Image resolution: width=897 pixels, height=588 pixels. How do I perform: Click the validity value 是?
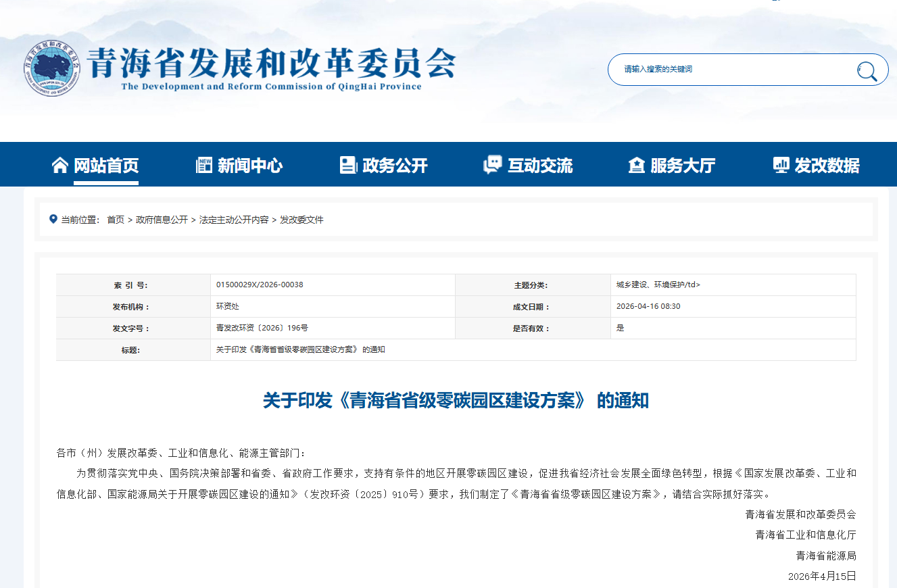point(621,328)
